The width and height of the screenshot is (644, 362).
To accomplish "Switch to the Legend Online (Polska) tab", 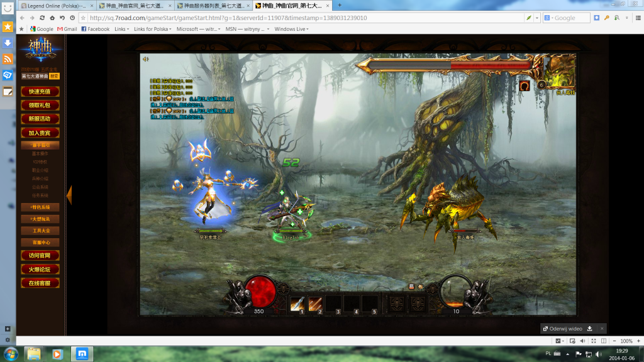I will [57, 6].
